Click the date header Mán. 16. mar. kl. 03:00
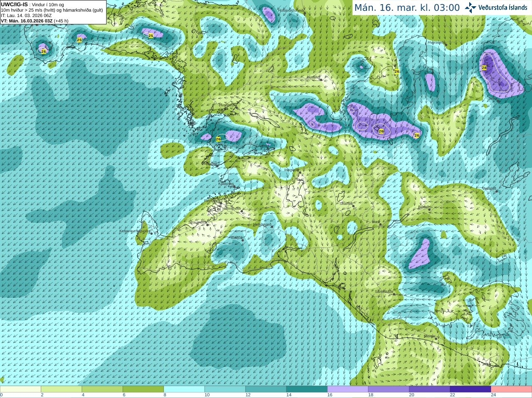Image resolution: width=532 pixels, height=398 pixels. tap(407, 7)
